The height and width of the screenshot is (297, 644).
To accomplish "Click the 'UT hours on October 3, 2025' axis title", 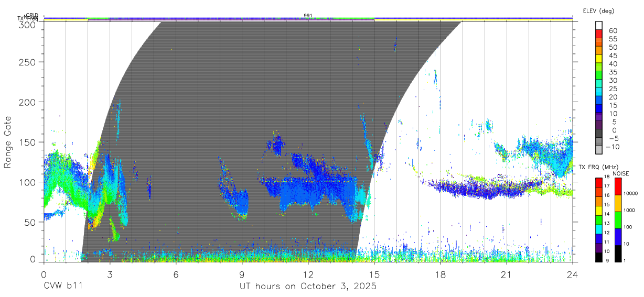I will (308, 287).
